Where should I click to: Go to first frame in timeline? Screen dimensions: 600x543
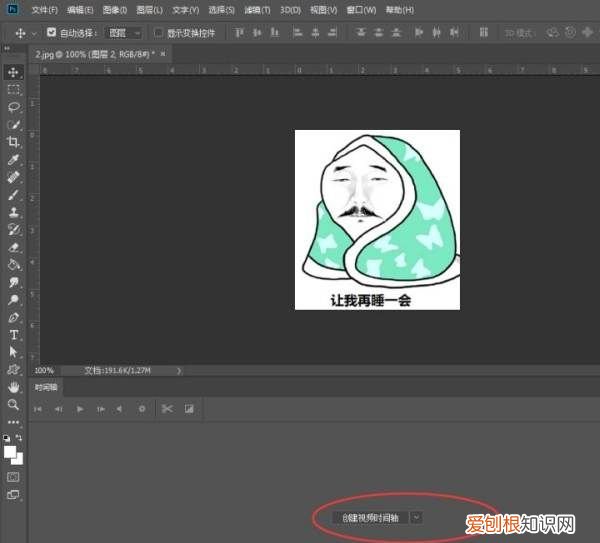(x=38, y=409)
